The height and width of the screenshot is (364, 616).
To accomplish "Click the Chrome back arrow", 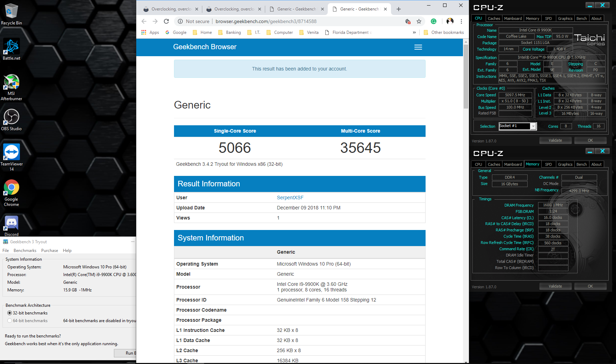I will tap(144, 21).
